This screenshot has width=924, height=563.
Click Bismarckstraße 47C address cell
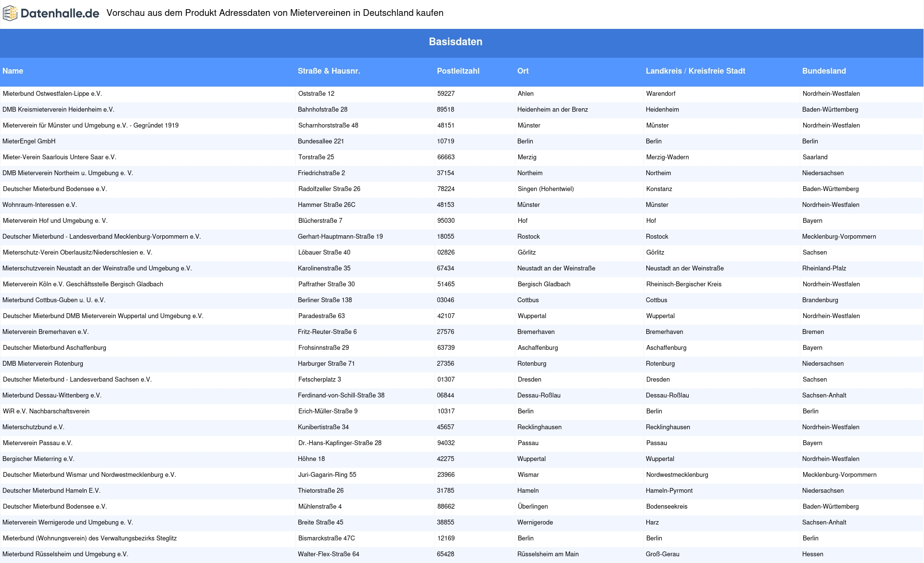click(327, 538)
